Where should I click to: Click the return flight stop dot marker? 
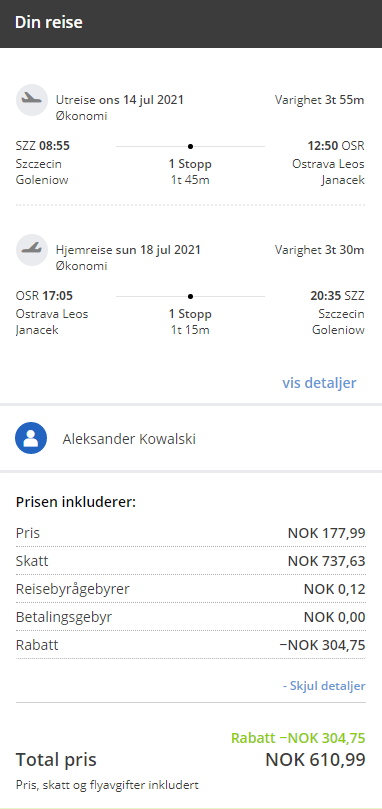coord(190,296)
